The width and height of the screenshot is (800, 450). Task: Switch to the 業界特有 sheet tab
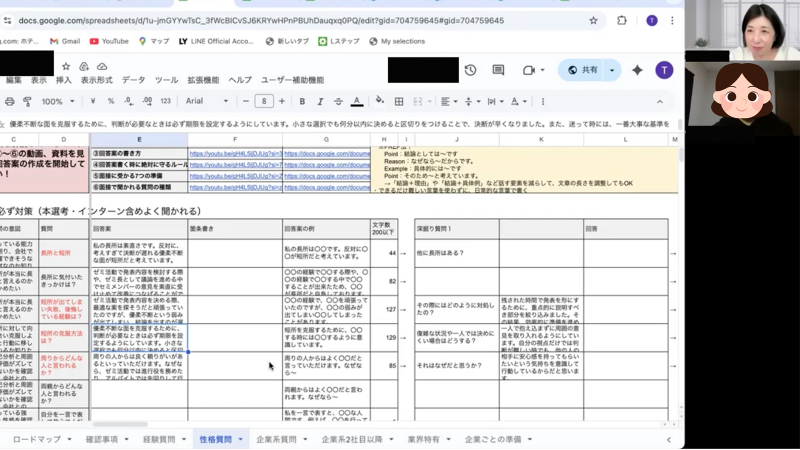coord(423,439)
